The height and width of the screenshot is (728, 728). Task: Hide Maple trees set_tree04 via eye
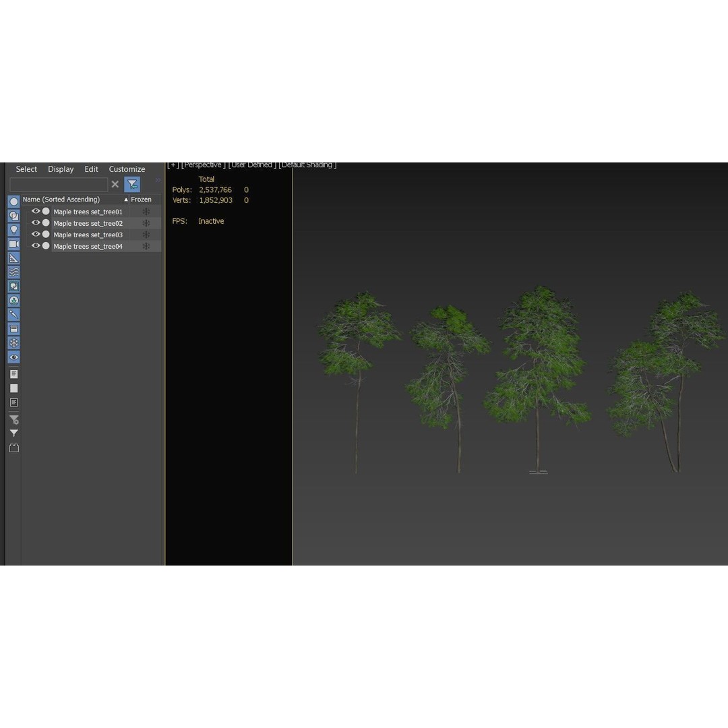point(36,246)
